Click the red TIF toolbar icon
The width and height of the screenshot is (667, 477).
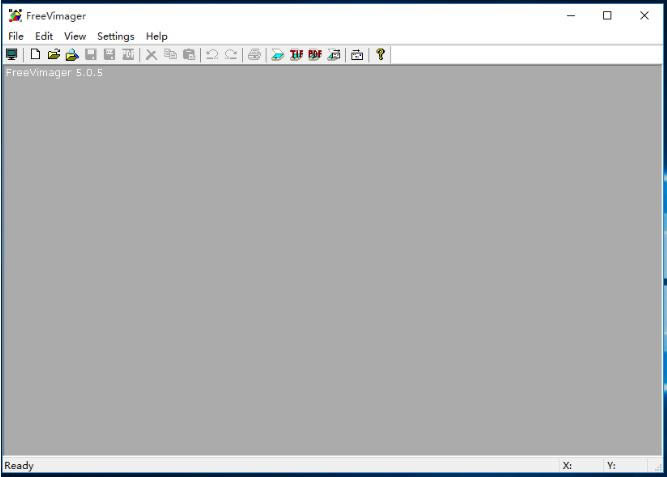pos(296,54)
